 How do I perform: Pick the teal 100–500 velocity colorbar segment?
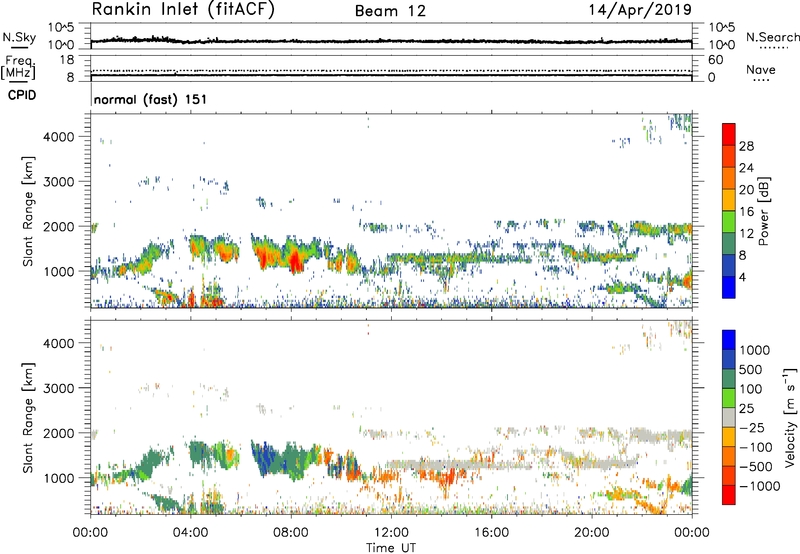click(729, 380)
